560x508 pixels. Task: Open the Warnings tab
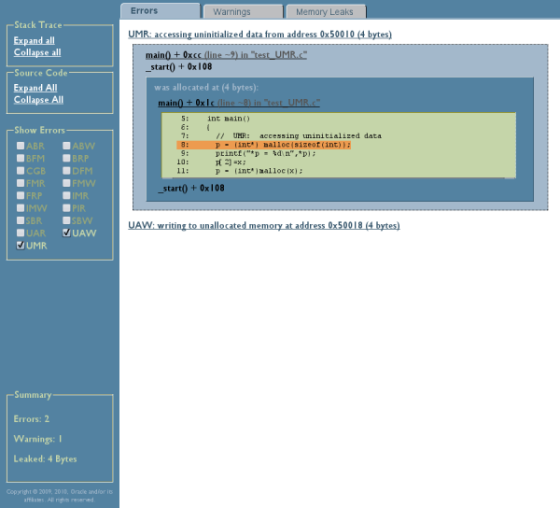point(243,12)
